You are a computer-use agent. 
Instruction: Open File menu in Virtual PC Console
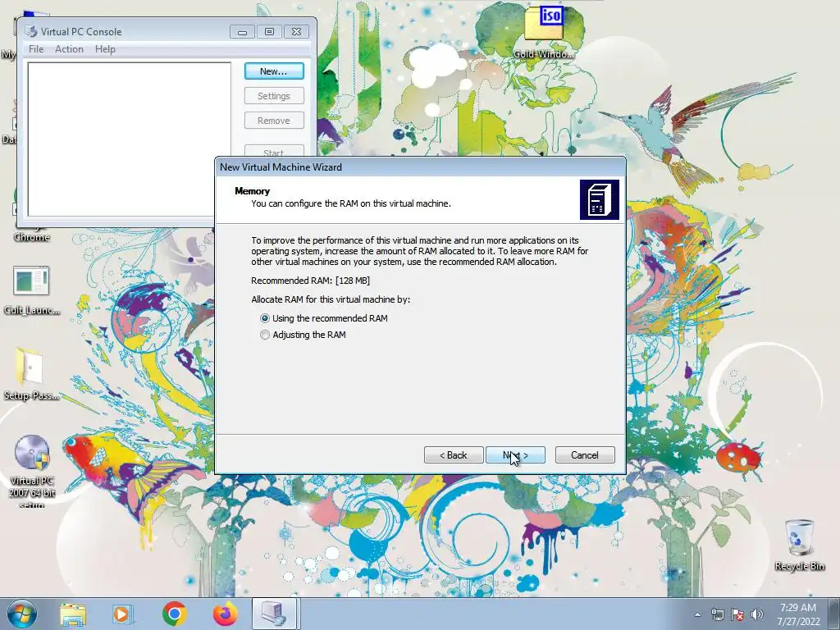pyautogui.click(x=36, y=48)
